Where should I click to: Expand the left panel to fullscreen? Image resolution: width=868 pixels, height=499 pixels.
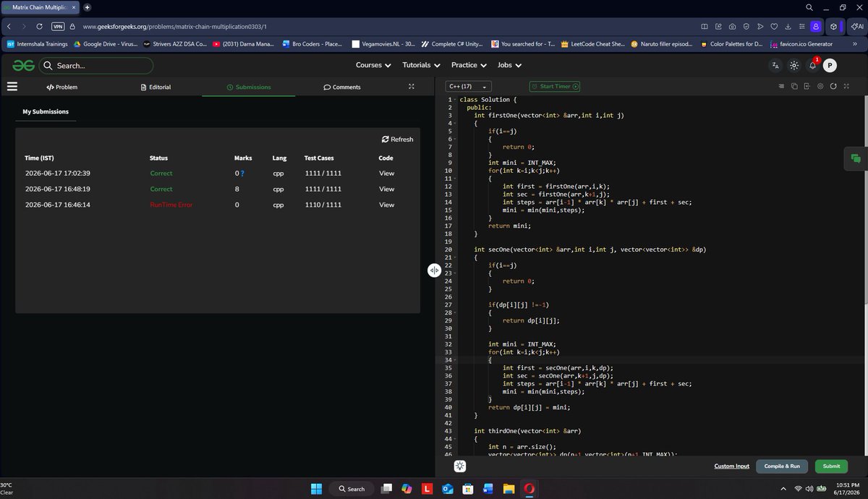[x=412, y=87]
